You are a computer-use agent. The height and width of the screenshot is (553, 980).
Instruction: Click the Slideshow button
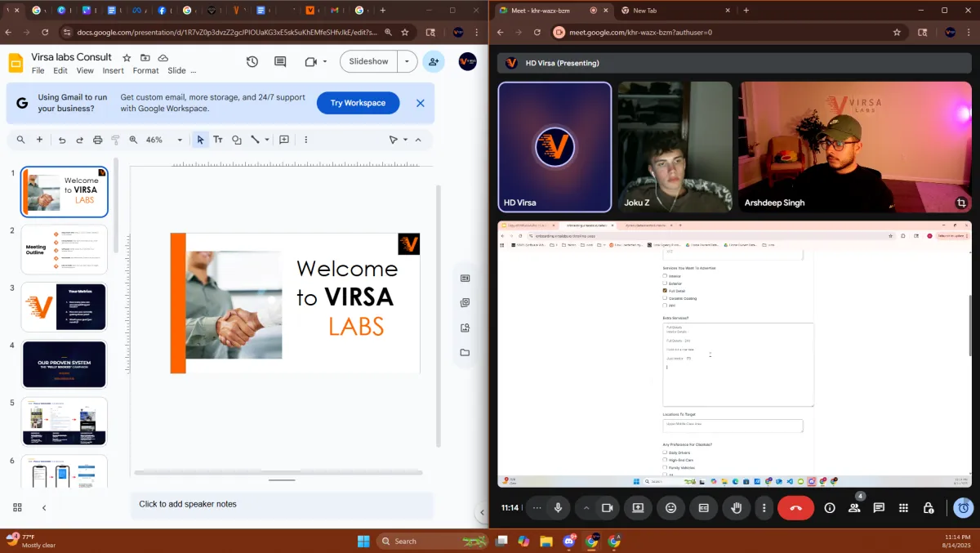click(x=368, y=62)
